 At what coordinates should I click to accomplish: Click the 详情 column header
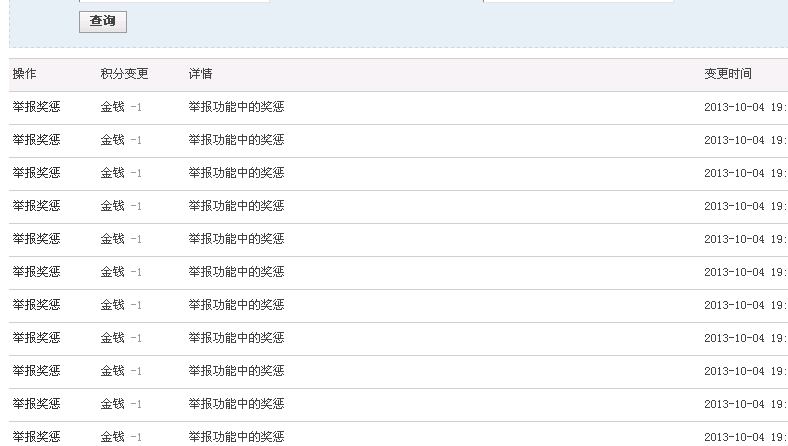[200, 74]
